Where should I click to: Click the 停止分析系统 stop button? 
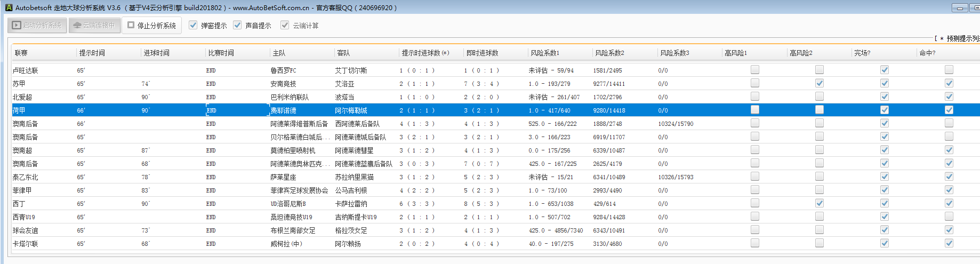click(x=152, y=25)
